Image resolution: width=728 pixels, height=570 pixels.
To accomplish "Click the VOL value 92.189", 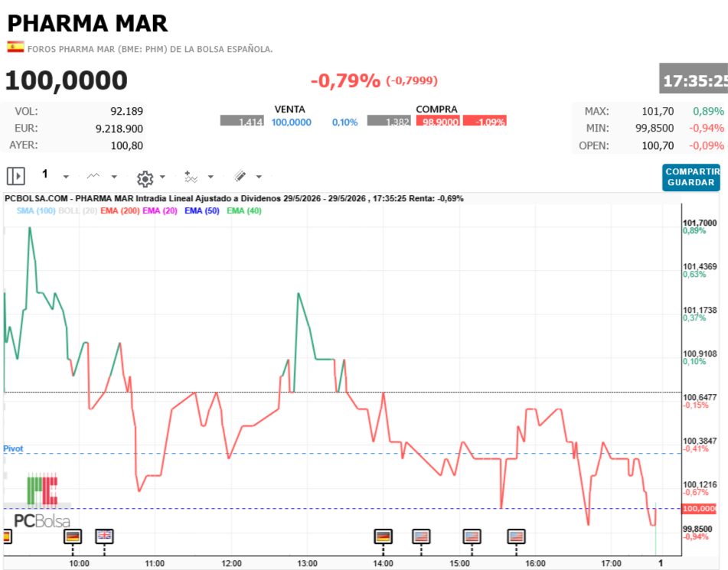I will click(x=127, y=112).
